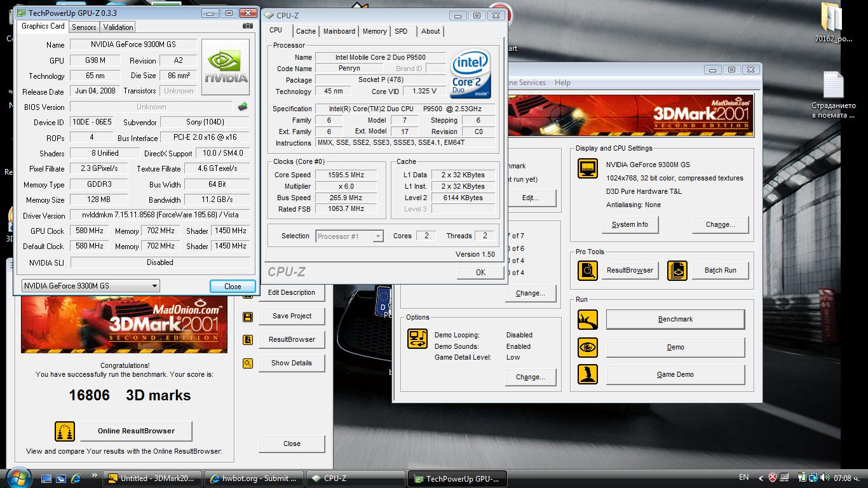The image size is (868, 488).
Task: Click the eye icon beside Demo button
Action: pos(588,347)
